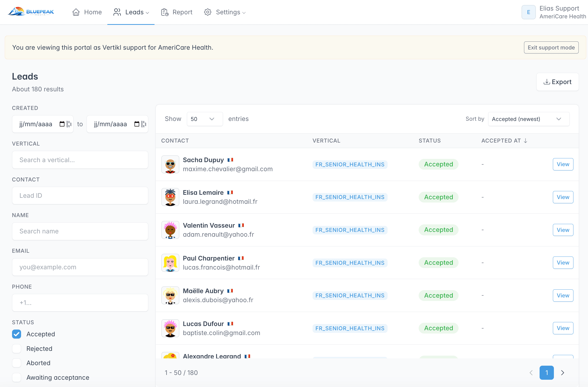View Maëlle Aubry's lead
Screen dimensions: 588x387
563,295
